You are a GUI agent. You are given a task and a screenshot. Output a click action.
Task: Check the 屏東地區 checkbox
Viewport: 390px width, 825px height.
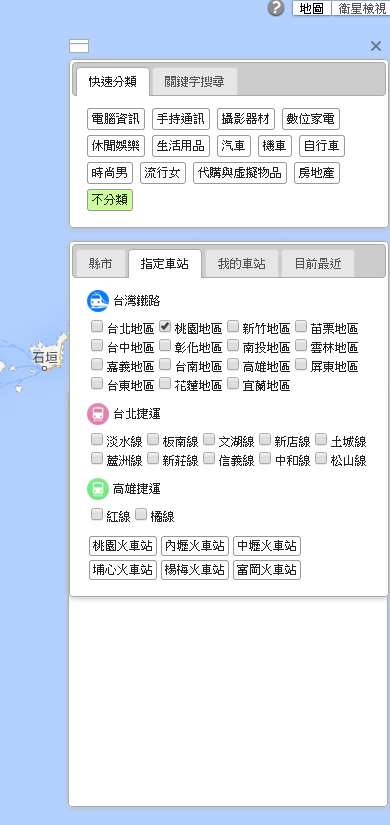(x=301, y=364)
